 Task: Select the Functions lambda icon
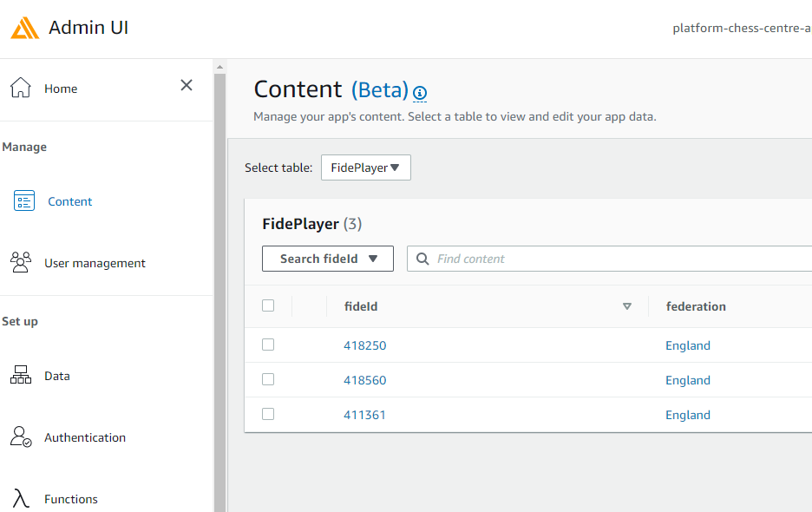point(20,497)
